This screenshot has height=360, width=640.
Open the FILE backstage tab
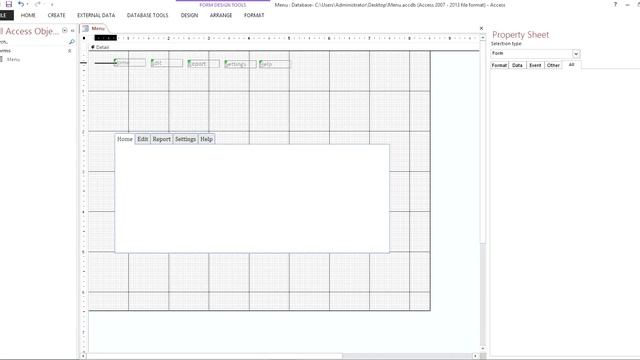[6, 16]
